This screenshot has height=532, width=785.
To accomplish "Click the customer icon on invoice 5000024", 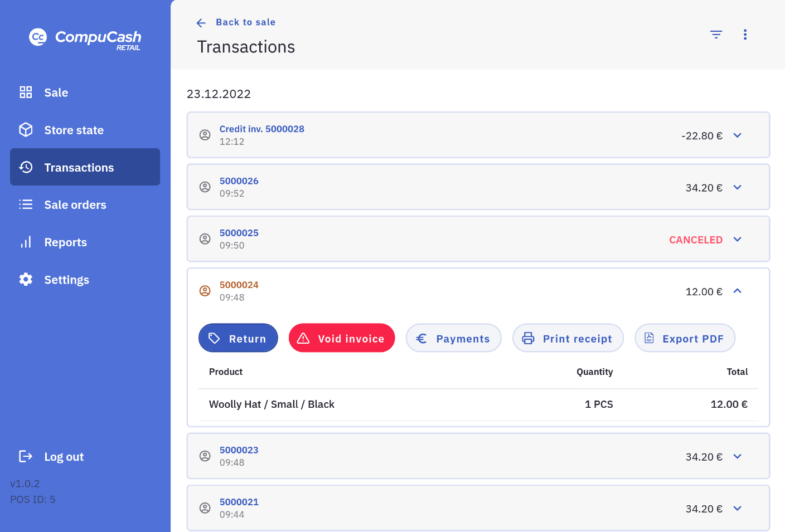I will pyautogui.click(x=205, y=291).
